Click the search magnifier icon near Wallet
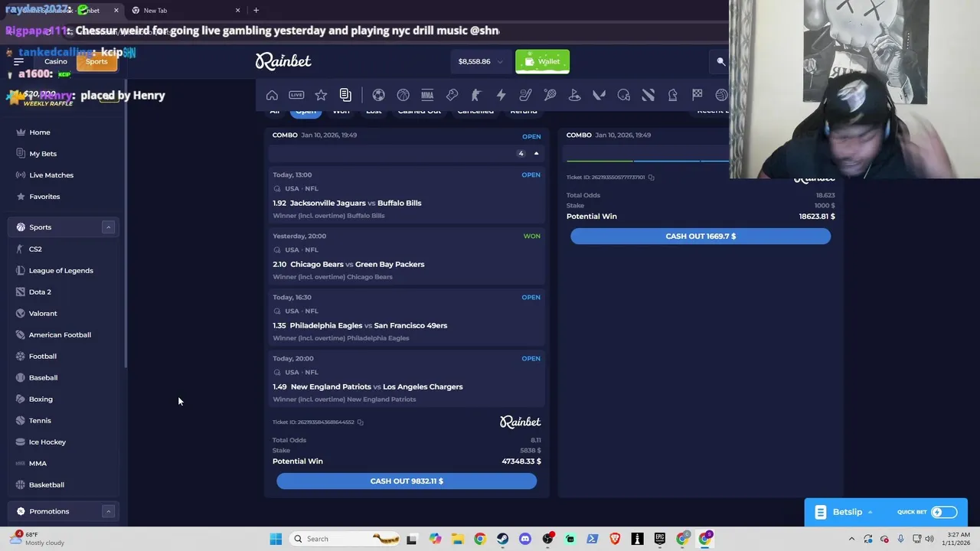The width and height of the screenshot is (980, 551). (x=720, y=61)
